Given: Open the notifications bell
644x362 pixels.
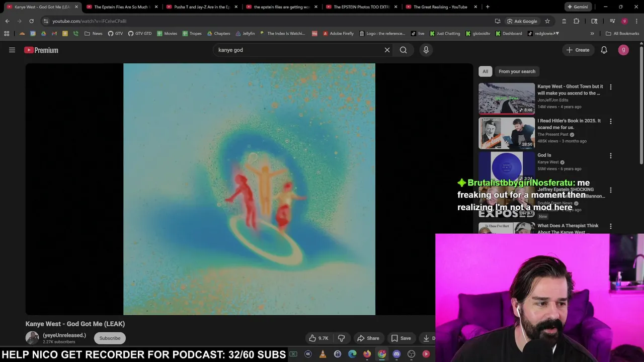Looking at the screenshot, I should (604, 50).
